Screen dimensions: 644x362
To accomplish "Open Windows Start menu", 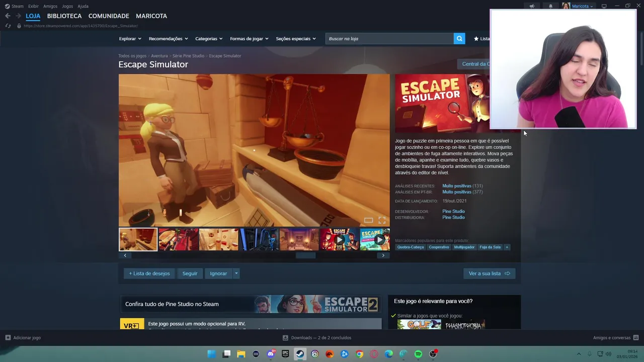I will point(212,354).
